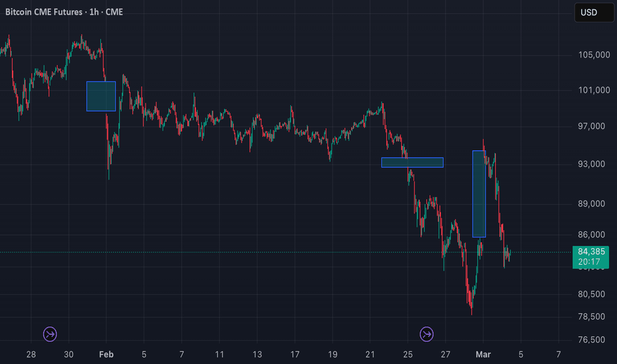The height and width of the screenshot is (364, 617).
Task: Click the 105,000 price axis label
Action: coord(594,55)
